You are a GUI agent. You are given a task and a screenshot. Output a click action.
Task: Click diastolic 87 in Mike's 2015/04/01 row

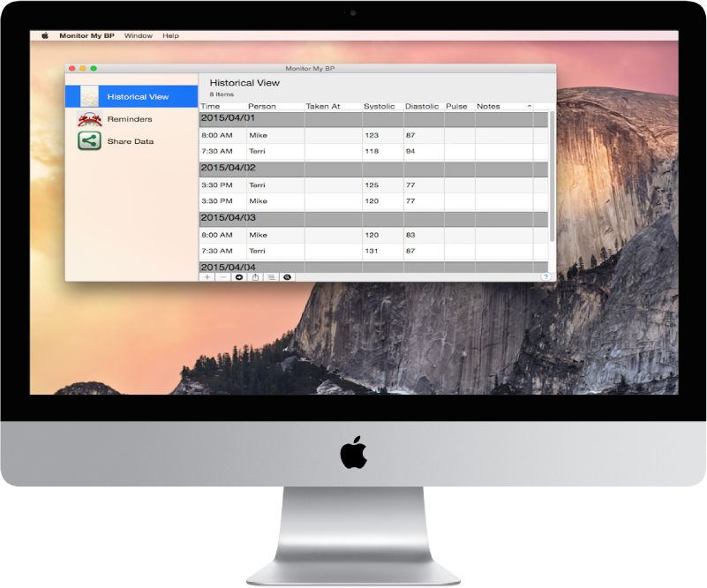(x=410, y=135)
